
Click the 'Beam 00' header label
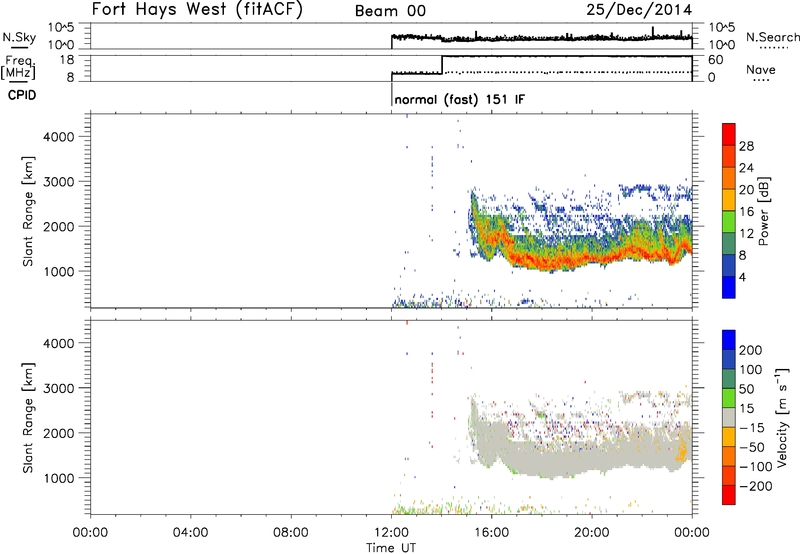390,11
